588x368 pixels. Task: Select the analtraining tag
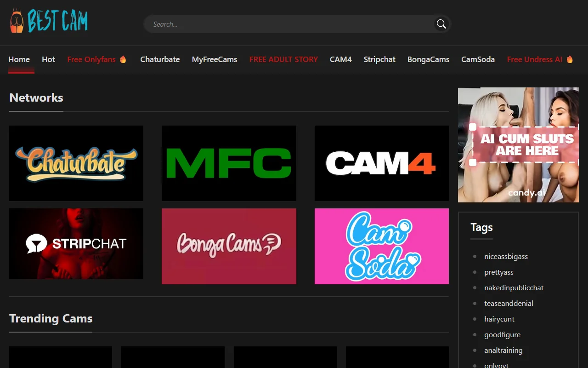point(503,350)
